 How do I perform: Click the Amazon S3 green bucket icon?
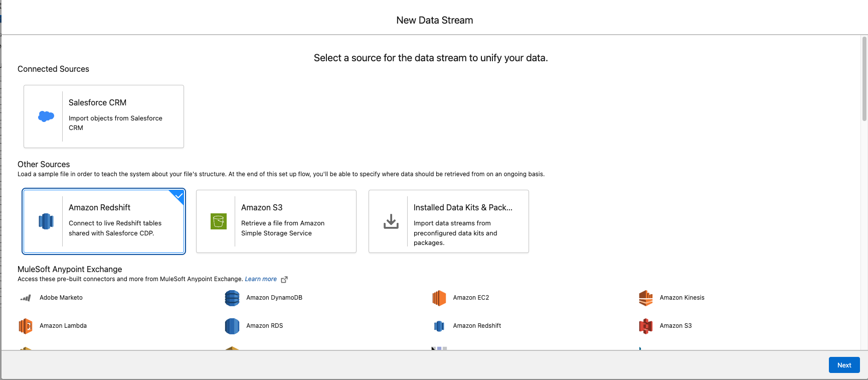coord(219,221)
